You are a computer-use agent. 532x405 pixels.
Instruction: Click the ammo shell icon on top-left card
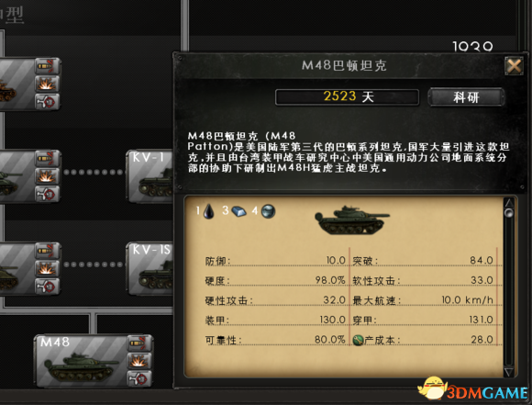point(48,66)
